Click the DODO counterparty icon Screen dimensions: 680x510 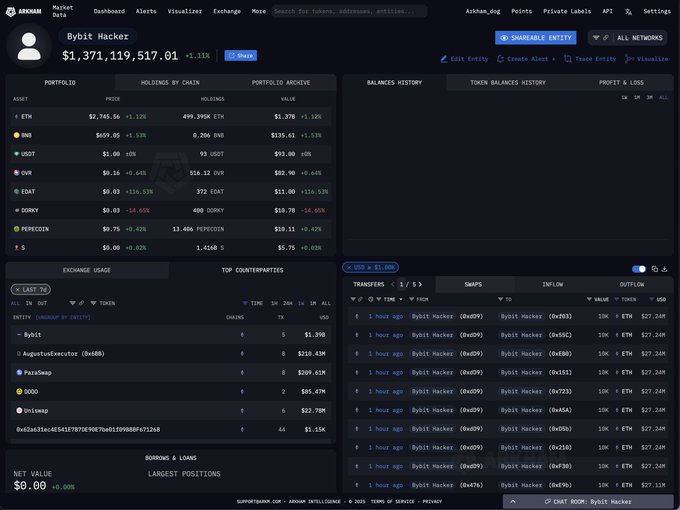click(x=19, y=392)
